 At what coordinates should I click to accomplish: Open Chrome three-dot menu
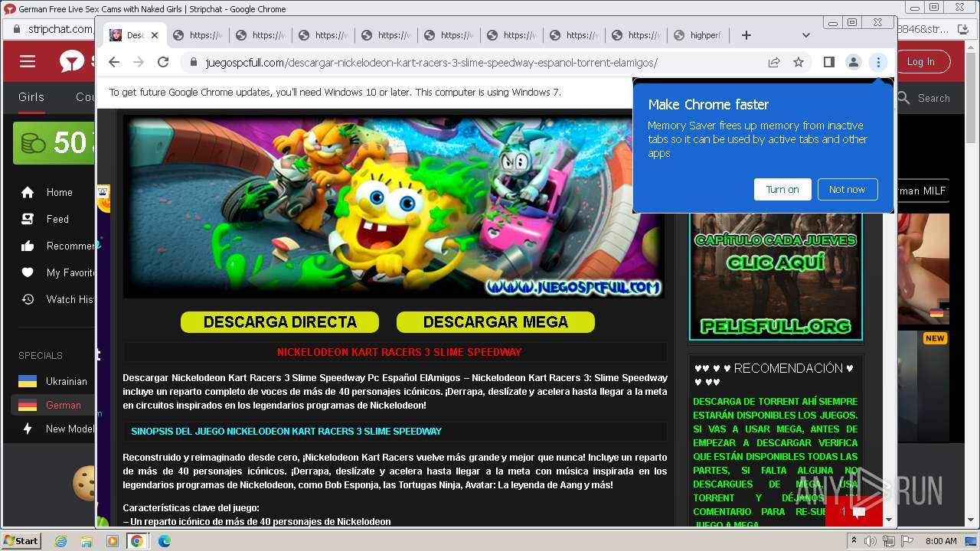pos(878,62)
